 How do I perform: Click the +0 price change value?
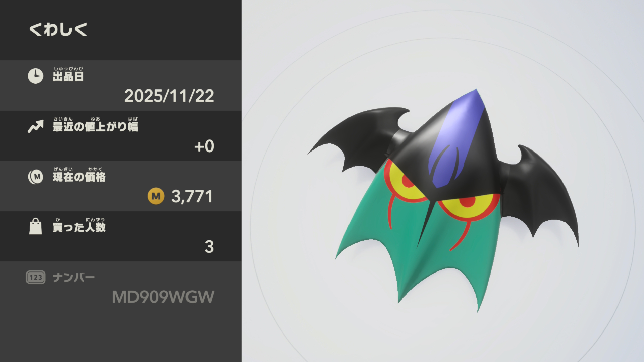click(x=204, y=146)
